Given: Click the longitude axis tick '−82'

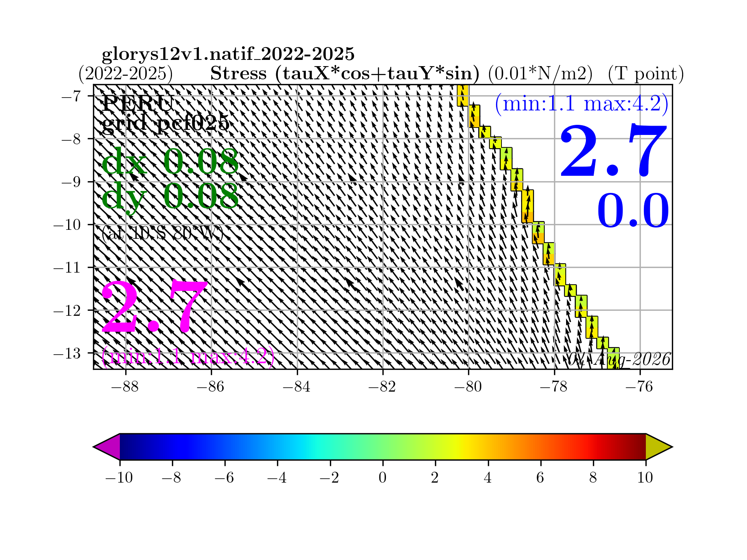Looking at the screenshot, I should coord(382,387).
